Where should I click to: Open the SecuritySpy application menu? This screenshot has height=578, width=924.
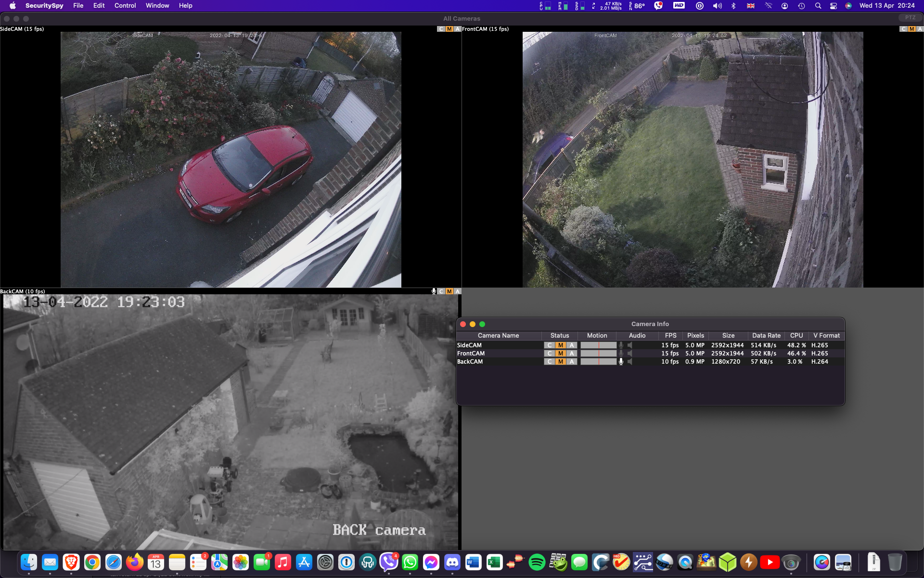[44, 6]
